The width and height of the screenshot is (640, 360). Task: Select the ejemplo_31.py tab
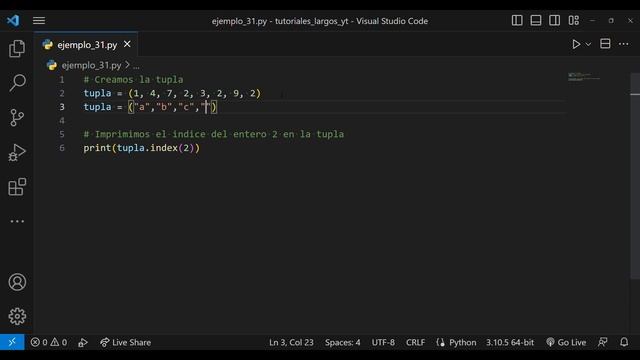point(87,44)
